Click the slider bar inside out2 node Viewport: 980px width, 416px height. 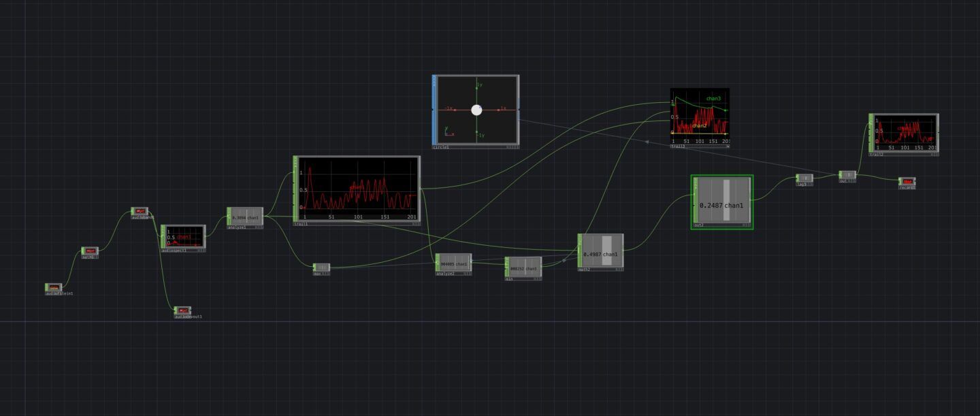coord(726,200)
